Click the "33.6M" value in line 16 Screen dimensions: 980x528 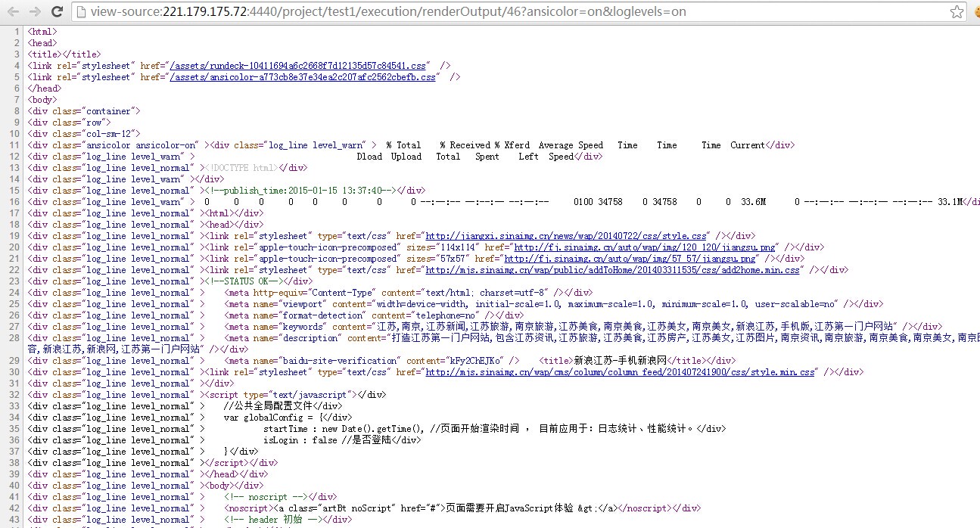pos(753,202)
